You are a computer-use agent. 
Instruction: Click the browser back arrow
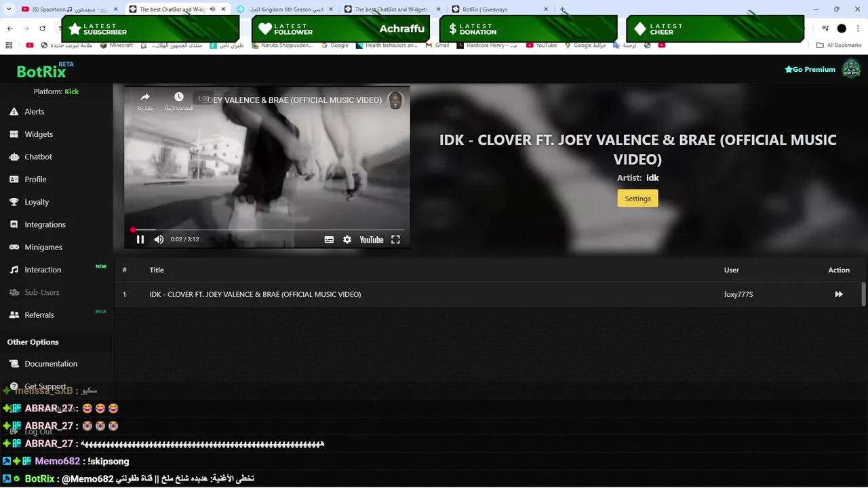[9, 28]
